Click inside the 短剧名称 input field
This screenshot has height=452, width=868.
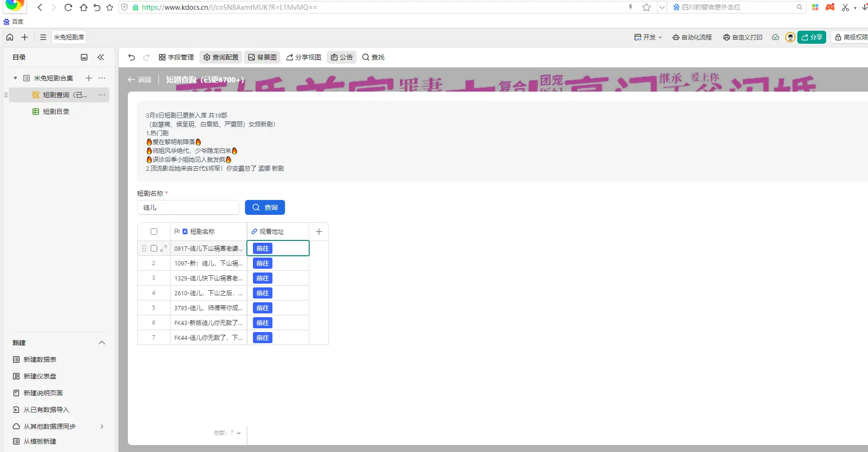click(188, 207)
